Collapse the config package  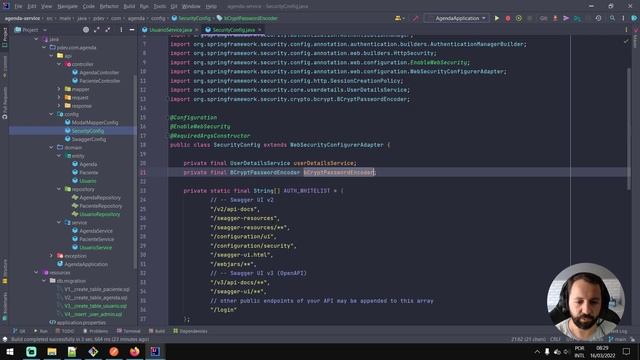point(51,114)
